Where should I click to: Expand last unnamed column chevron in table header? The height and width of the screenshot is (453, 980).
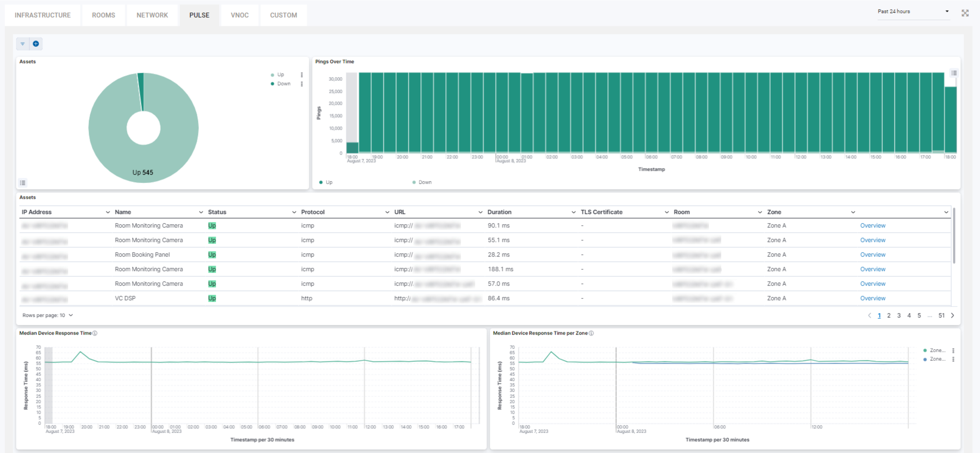(x=946, y=212)
